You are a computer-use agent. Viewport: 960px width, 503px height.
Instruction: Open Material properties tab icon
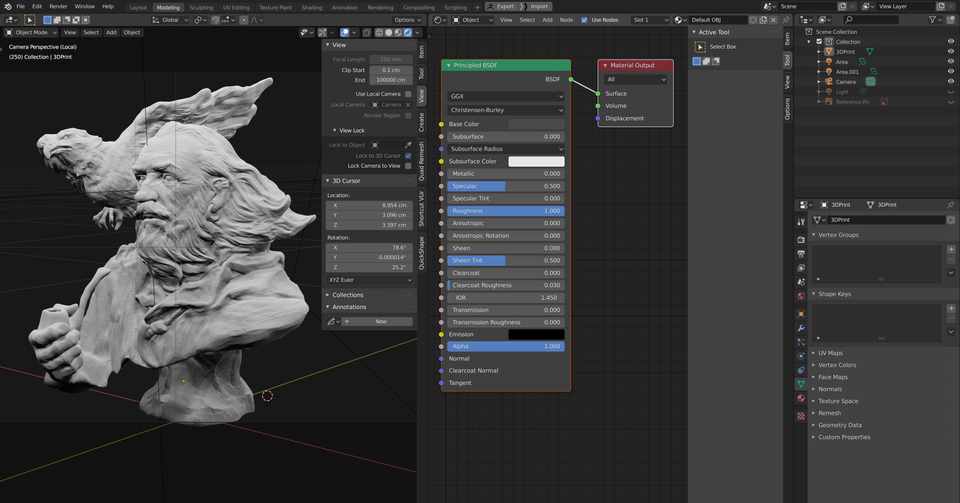tap(801, 398)
